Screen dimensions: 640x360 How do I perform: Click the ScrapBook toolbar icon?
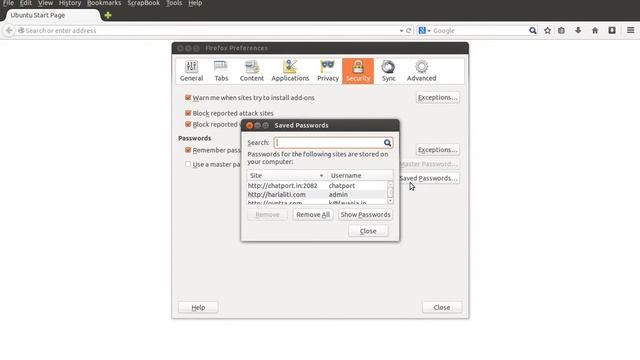coord(612,31)
